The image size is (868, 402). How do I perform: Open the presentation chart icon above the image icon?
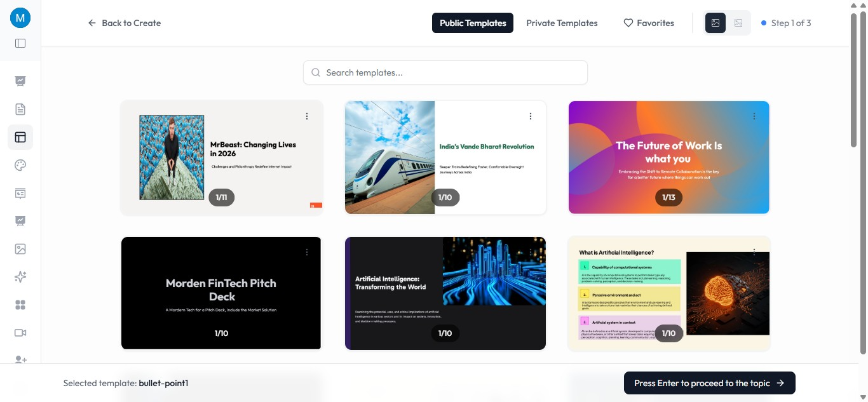(x=20, y=221)
